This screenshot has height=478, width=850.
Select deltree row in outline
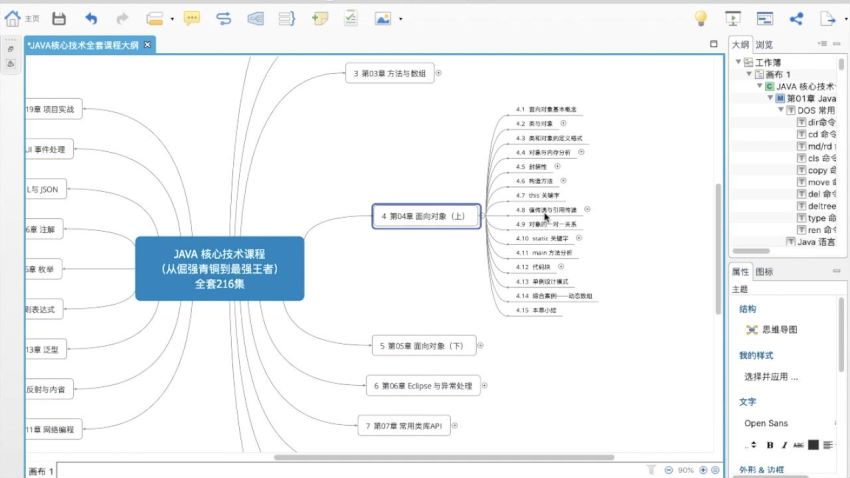(x=816, y=206)
